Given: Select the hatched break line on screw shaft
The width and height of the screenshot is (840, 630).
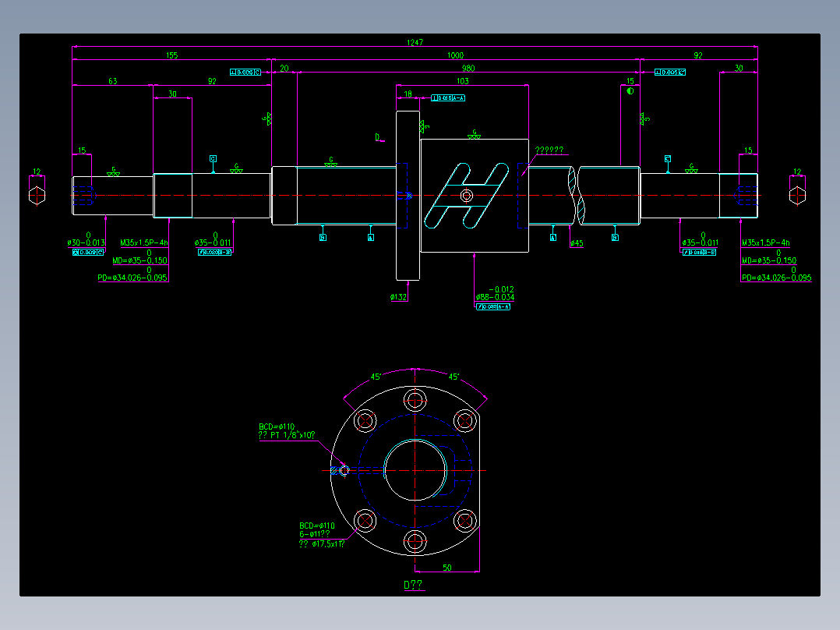Looking at the screenshot, I should 577,195.
